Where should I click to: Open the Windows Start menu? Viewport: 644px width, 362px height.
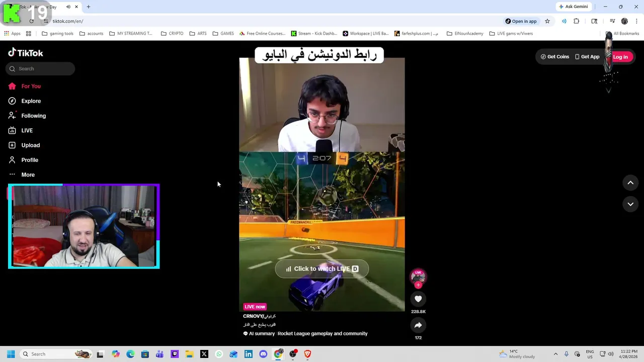[x=11, y=354]
